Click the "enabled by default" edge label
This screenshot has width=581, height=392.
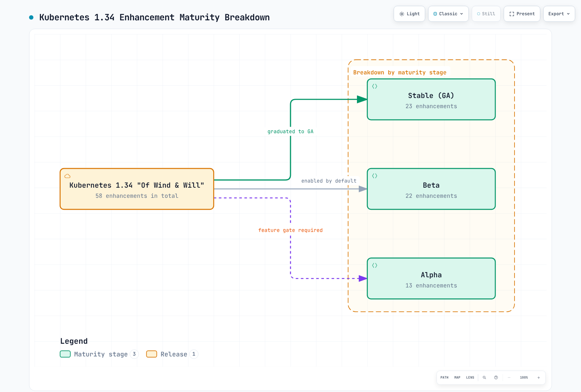pyautogui.click(x=329, y=181)
